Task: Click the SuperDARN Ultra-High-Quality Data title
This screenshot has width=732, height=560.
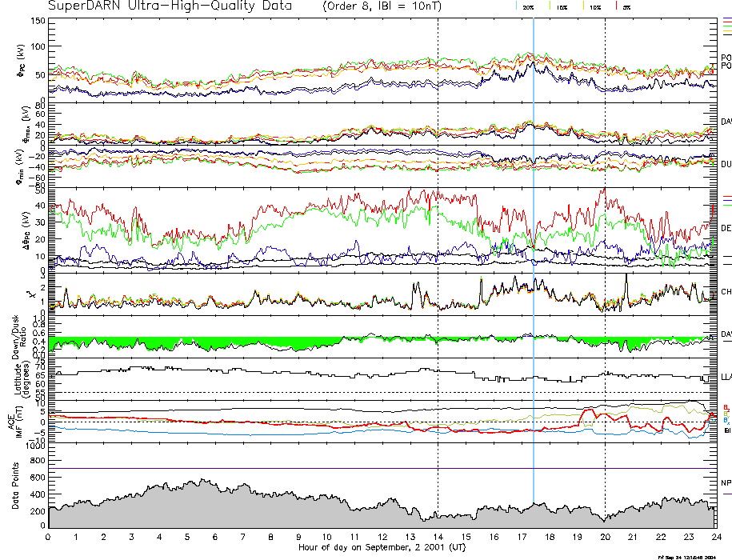Action: (x=170, y=6)
